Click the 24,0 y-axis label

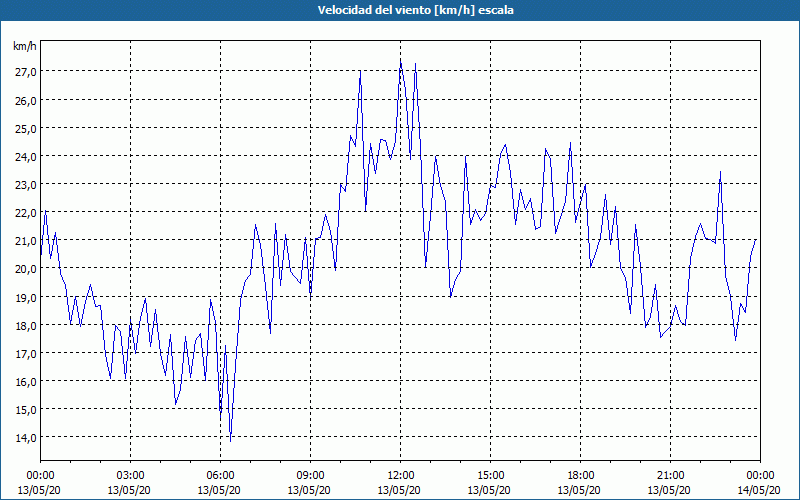(x=25, y=157)
